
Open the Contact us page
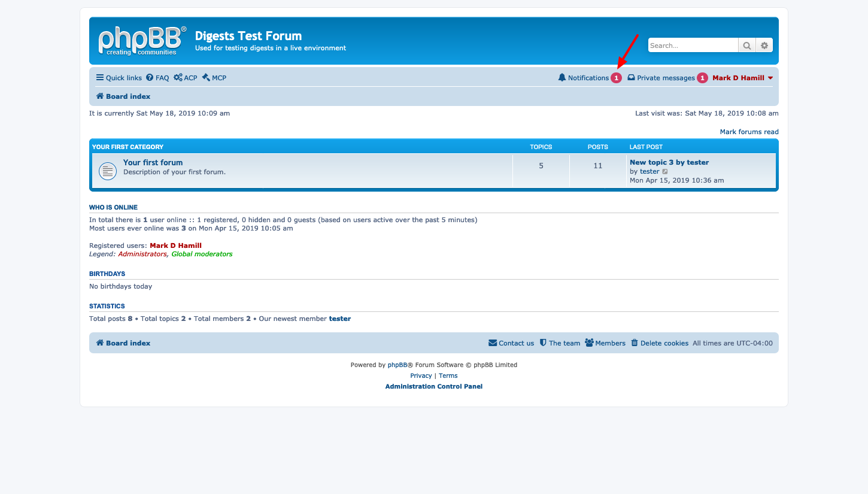[511, 343]
